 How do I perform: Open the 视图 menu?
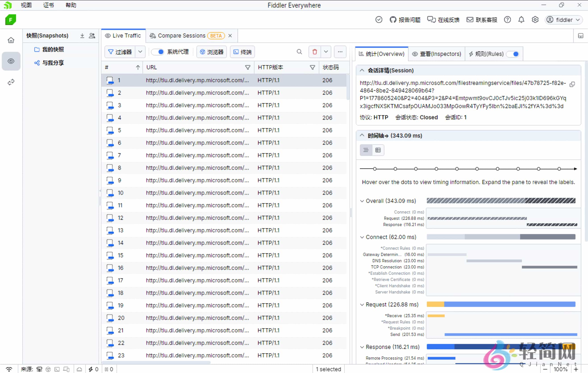26,5
